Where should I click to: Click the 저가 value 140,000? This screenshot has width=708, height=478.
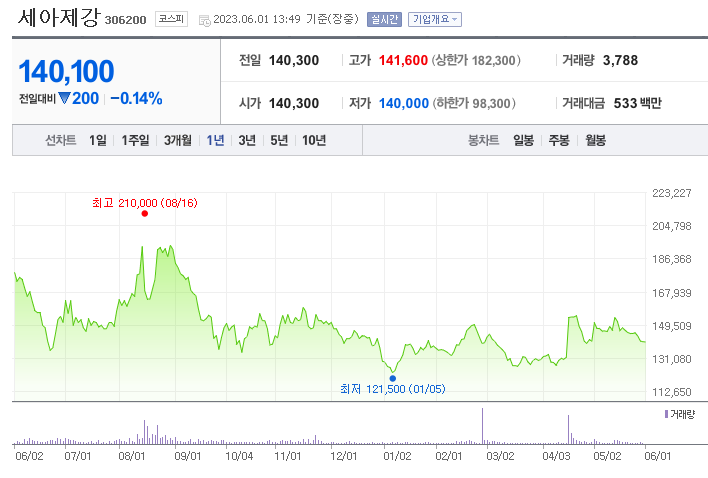tap(404, 103)
